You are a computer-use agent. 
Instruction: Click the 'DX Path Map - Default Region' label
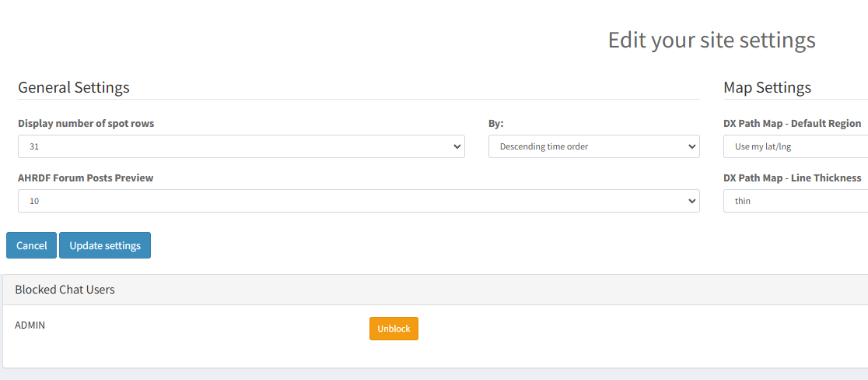(x=792, y=123)
